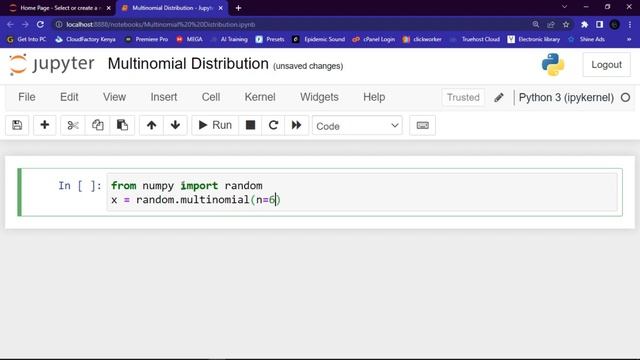Click the Jupyter logo
The height and width of the screenshot is (360, 640).
[52, 64]
